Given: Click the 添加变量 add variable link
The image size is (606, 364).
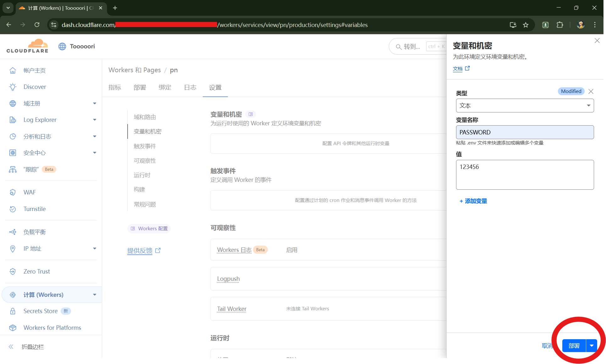Looking at the screenshot, I should tap(473, 201).
